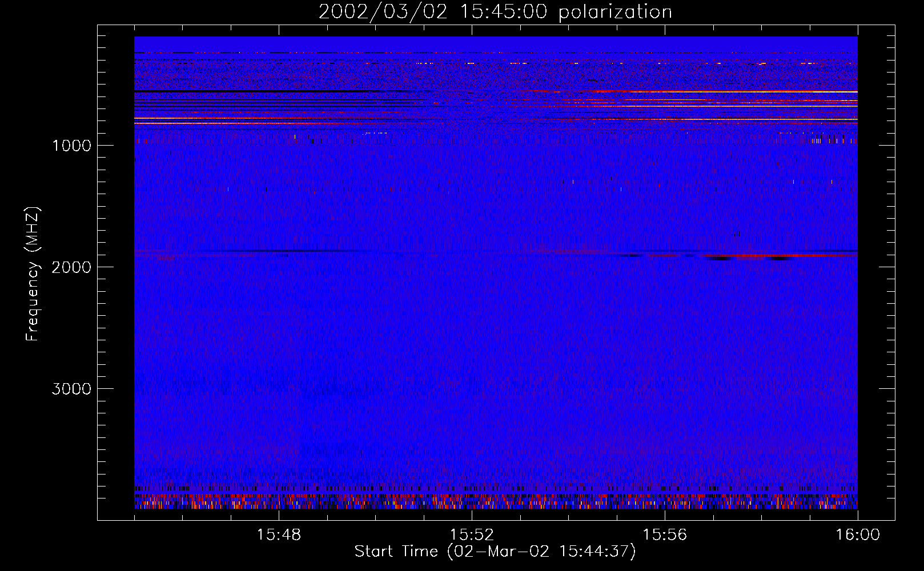Click the 'Frequency (MHZ)' axis title
924x571 pixels.
[33, 274]
